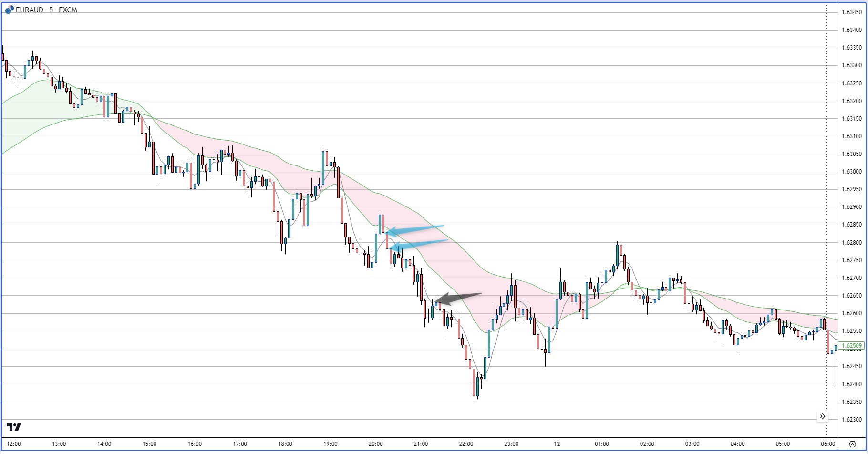This screenshot has width=868, height=454.
Task: Click the 06:00 time axis label
Action: click(x=828, y=444)
